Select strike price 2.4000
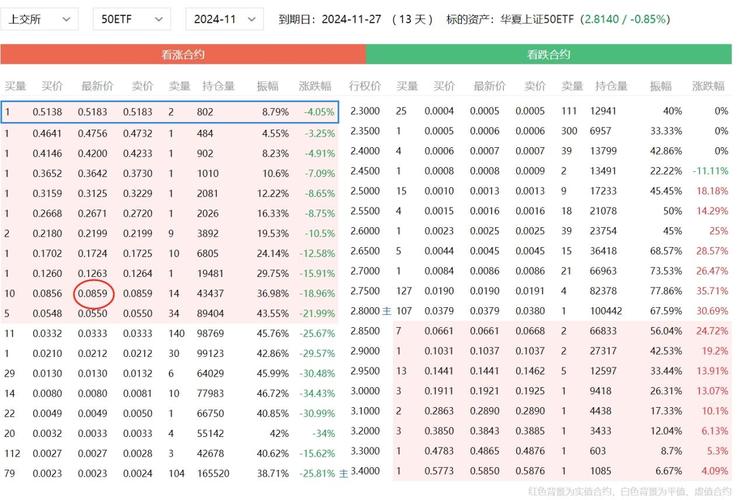741x500 pixels. coord(365,151)
